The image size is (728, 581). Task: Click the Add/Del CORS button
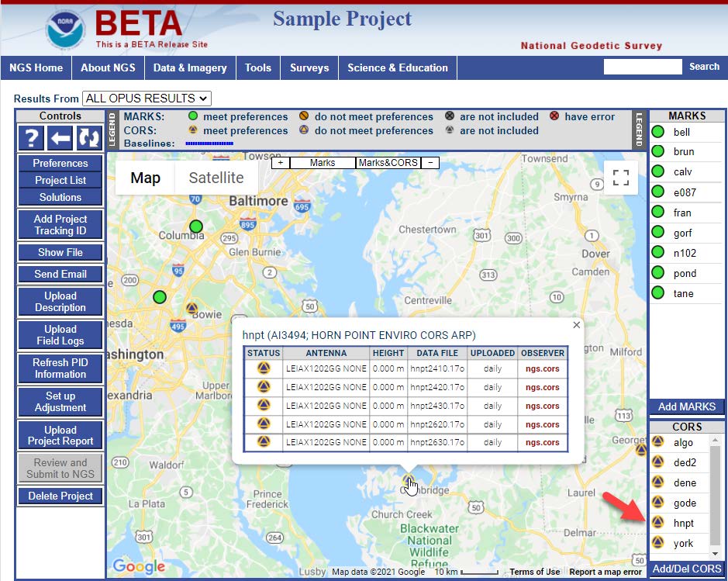[x=687, y=569]
